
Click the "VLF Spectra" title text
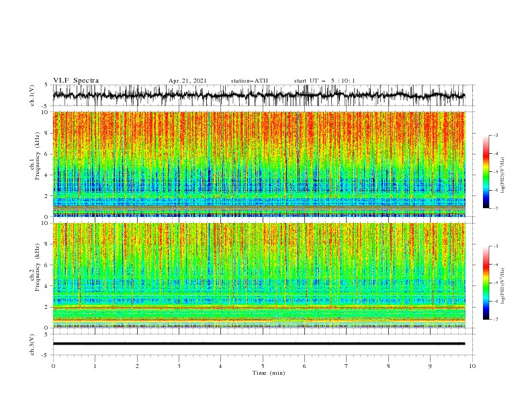pos(76,81)
